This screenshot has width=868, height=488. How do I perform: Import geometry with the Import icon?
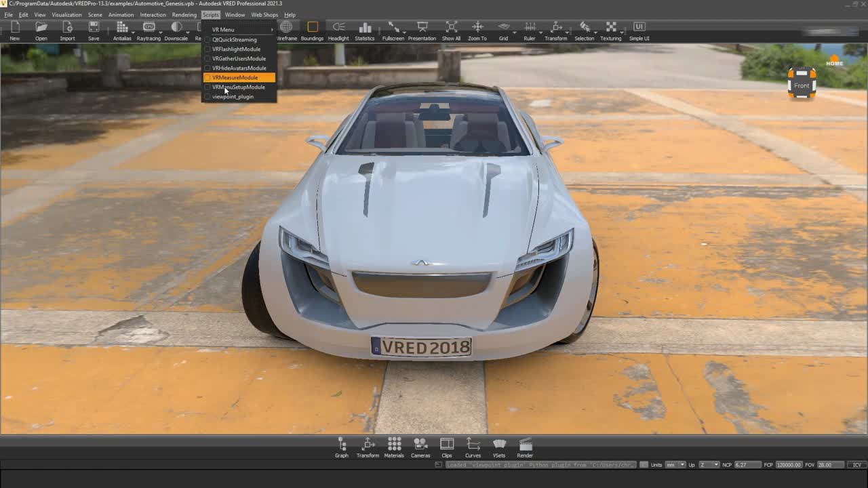pos(67,30)
